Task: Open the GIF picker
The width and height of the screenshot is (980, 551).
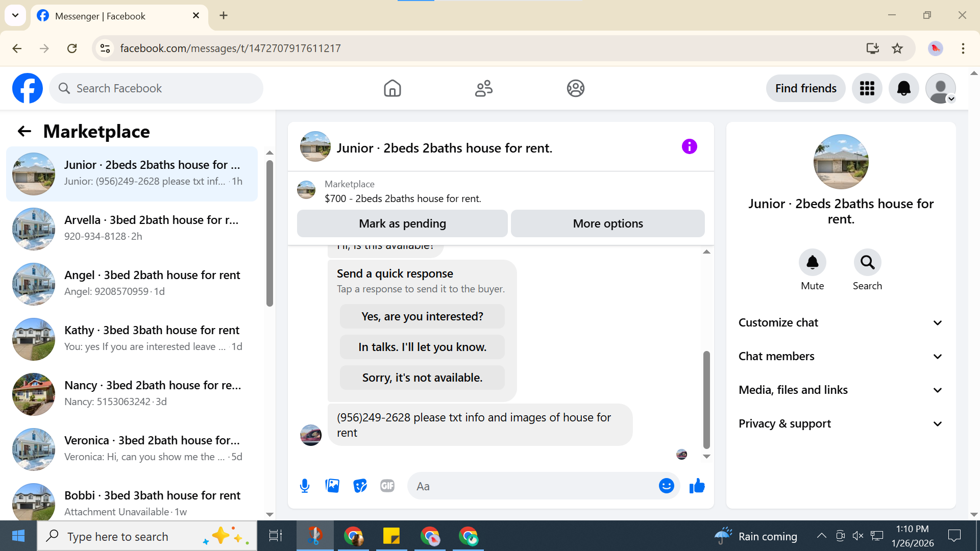Action: coord(387,486)
